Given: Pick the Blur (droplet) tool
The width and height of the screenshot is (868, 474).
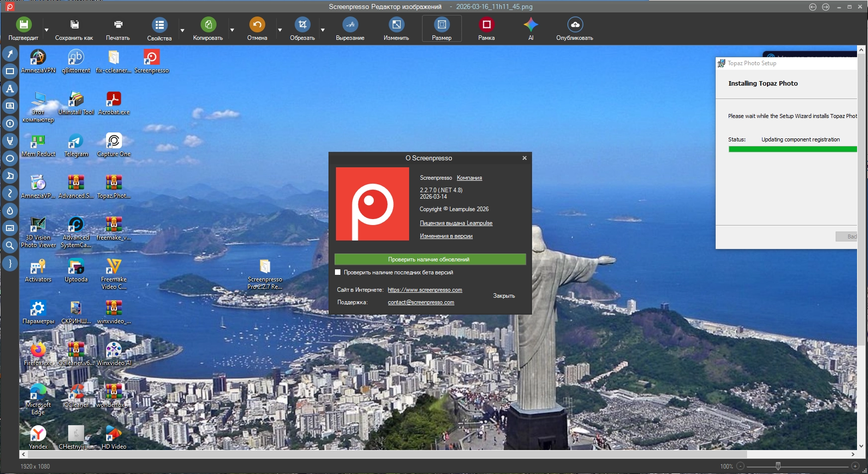Looking at the screenshot, I should click(10, 211).
